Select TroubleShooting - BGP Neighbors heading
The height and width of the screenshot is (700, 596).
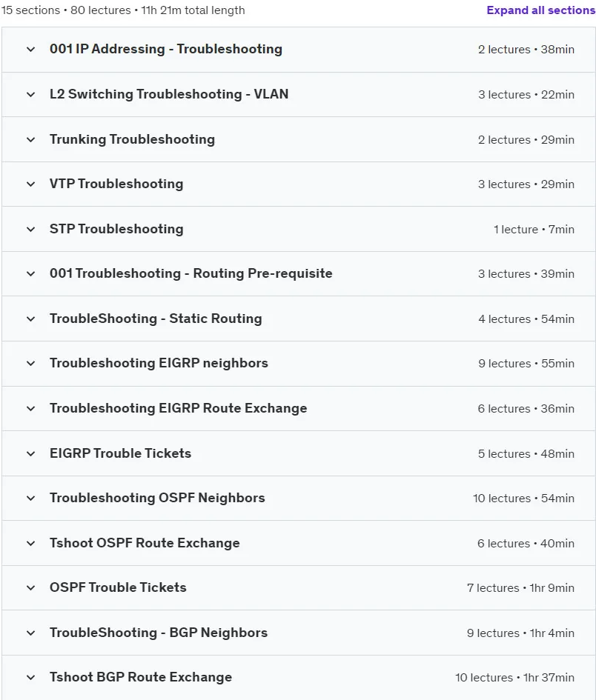point(159,633)
